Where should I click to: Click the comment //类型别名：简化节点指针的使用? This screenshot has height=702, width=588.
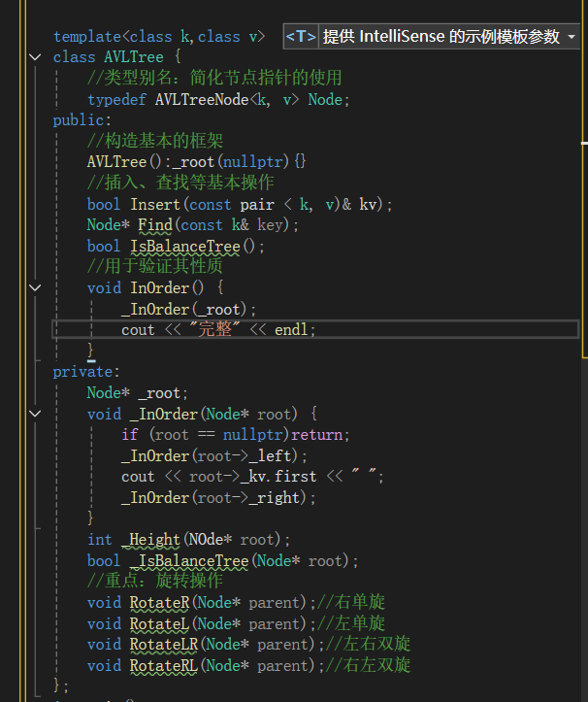click(x=214, y=78)
